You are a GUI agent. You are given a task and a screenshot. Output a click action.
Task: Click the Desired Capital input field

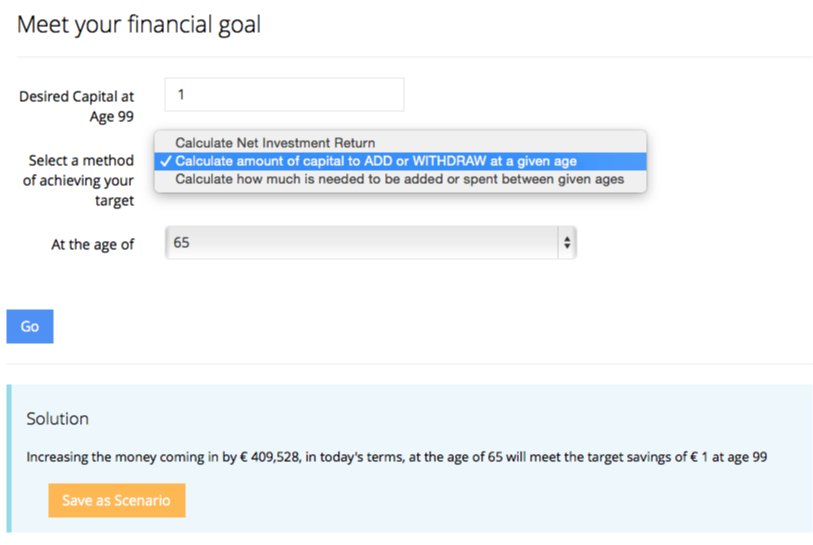click(284, 95)
